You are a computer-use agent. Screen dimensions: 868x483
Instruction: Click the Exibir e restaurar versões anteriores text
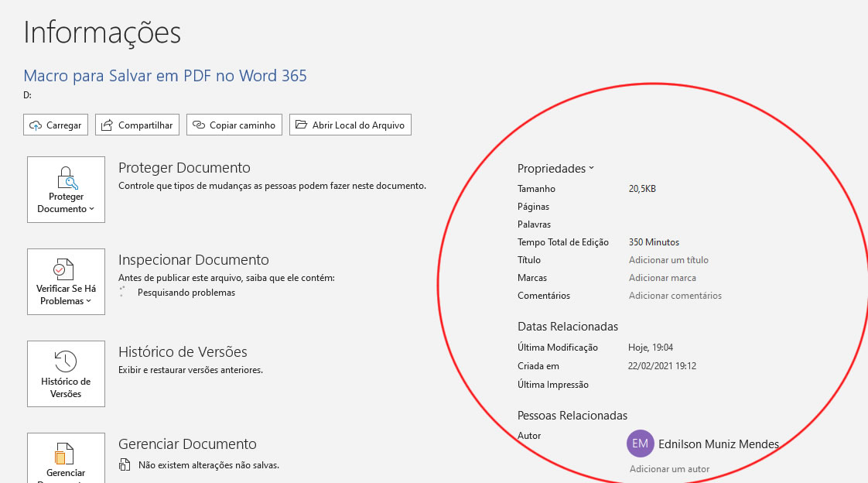(x=190, y=369)
